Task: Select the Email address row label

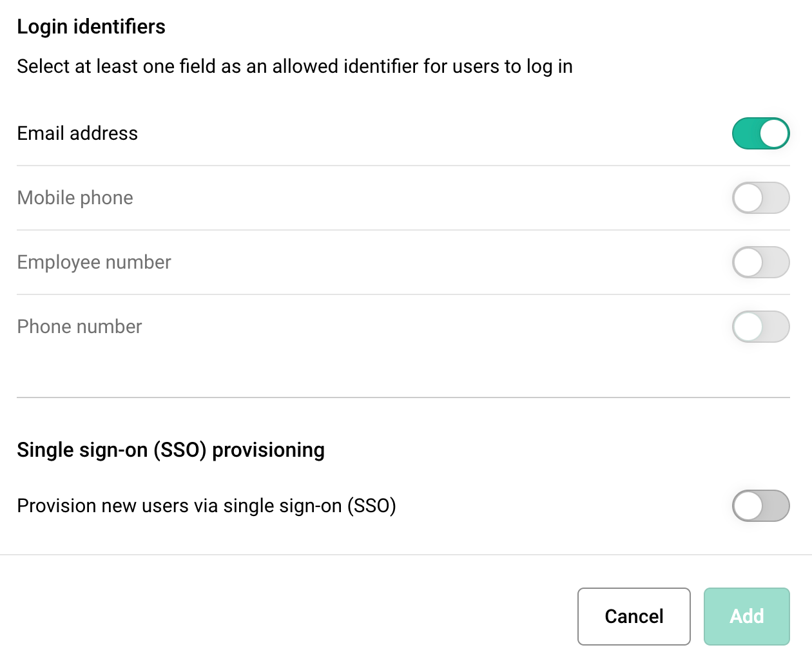Action: click(77, 133)
